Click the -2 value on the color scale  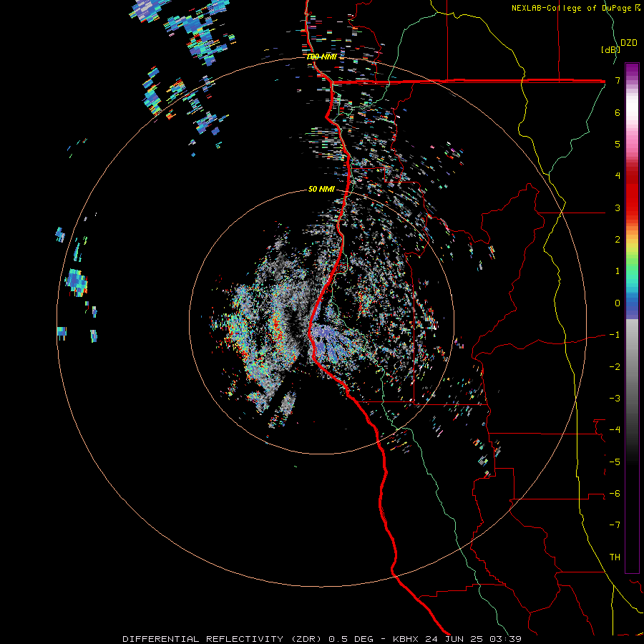615,366
